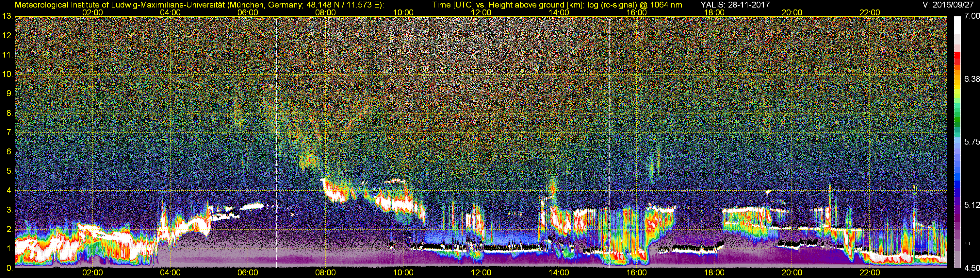The width and height of the screenshot is (980, 278).
Task: Select the 14:00 label on the top time axis
Action: 559,12
